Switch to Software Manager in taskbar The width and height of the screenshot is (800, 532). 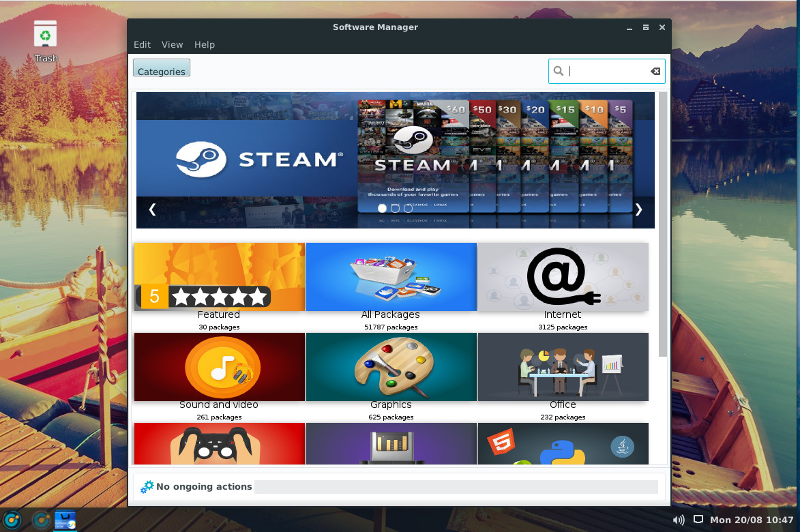point(65,520)
